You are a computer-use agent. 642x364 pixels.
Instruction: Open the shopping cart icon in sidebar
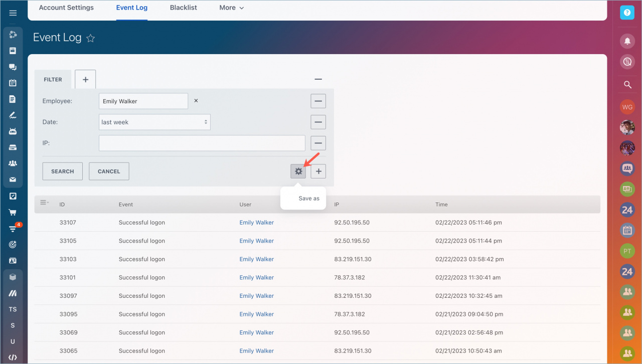point(13,212)
